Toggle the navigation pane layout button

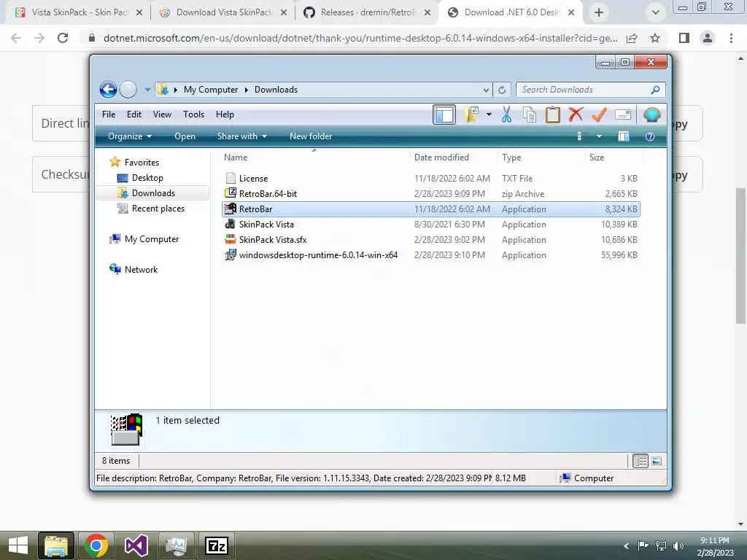[444, 114]
